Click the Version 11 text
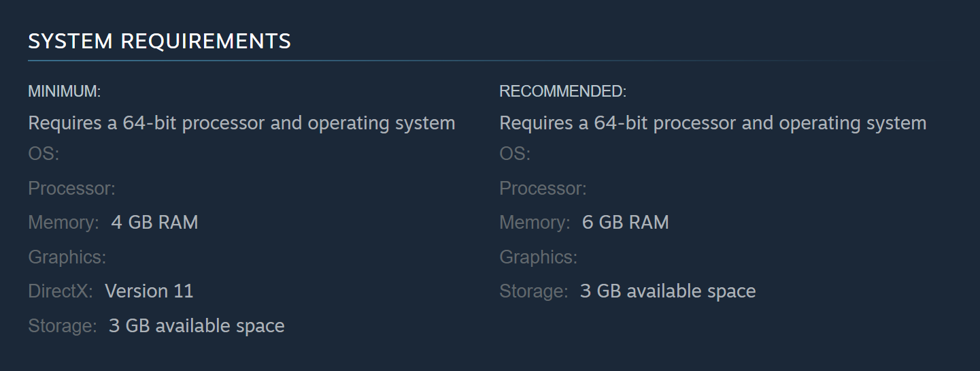 coord(150,291)
